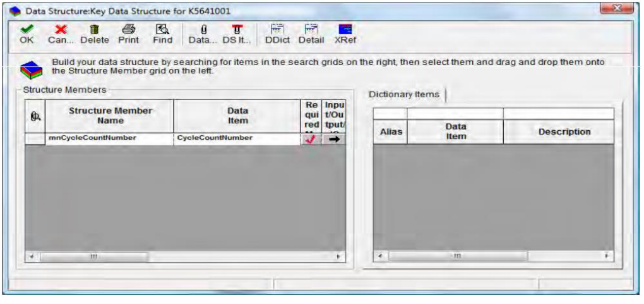Click Alias column header in Dictionary Items
Viewport: 644px width, 304px height.
tap(390, 131)
